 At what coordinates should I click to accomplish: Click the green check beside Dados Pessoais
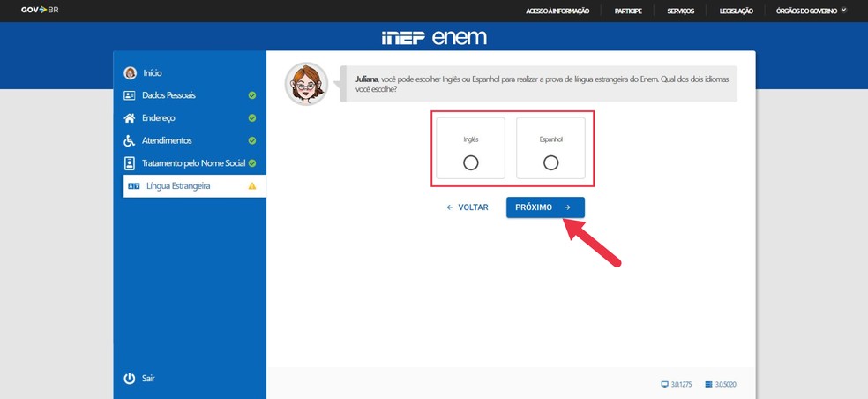coord(252,95)
